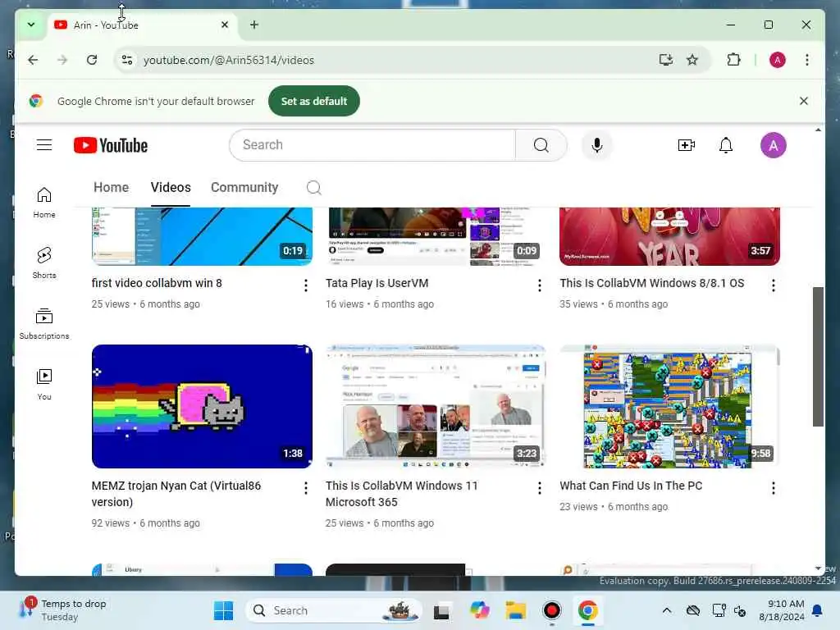The image size is (840, 630).
Task: Open Chrome profile avatar
Action: pos(778,59)
